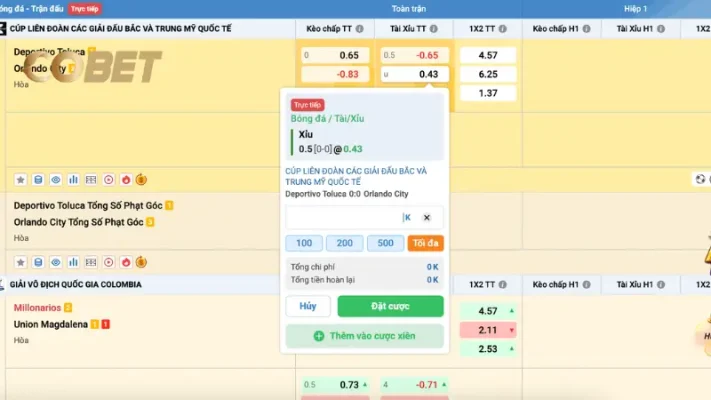Click the Trực tiếp badge inside bet slip
711x400 pixels.
[307, 105]
